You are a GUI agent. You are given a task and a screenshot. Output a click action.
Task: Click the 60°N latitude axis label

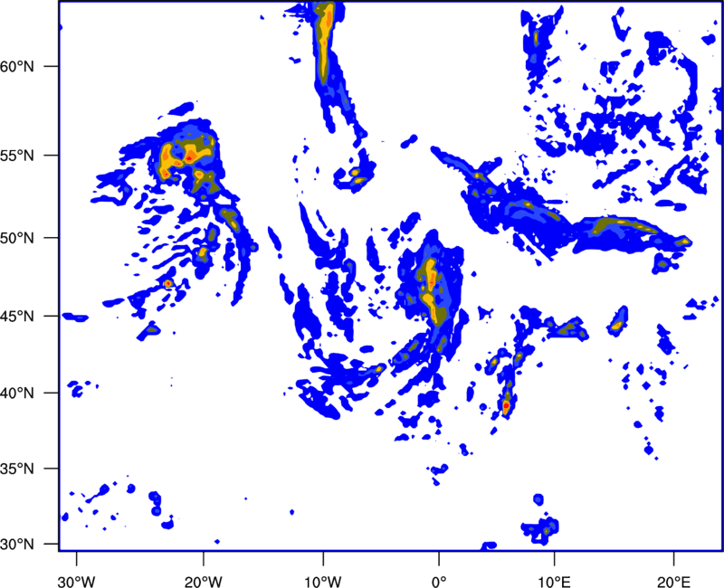coord(17,67)
